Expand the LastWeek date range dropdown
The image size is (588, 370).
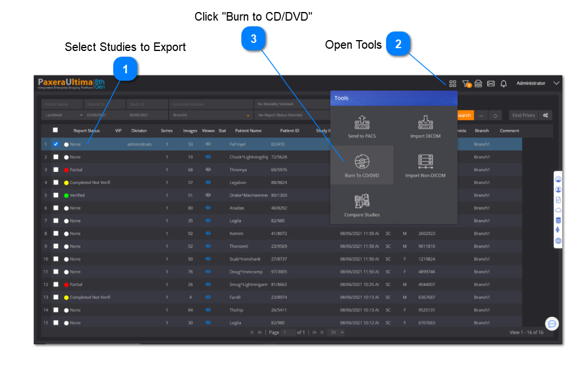click(79, 115)
